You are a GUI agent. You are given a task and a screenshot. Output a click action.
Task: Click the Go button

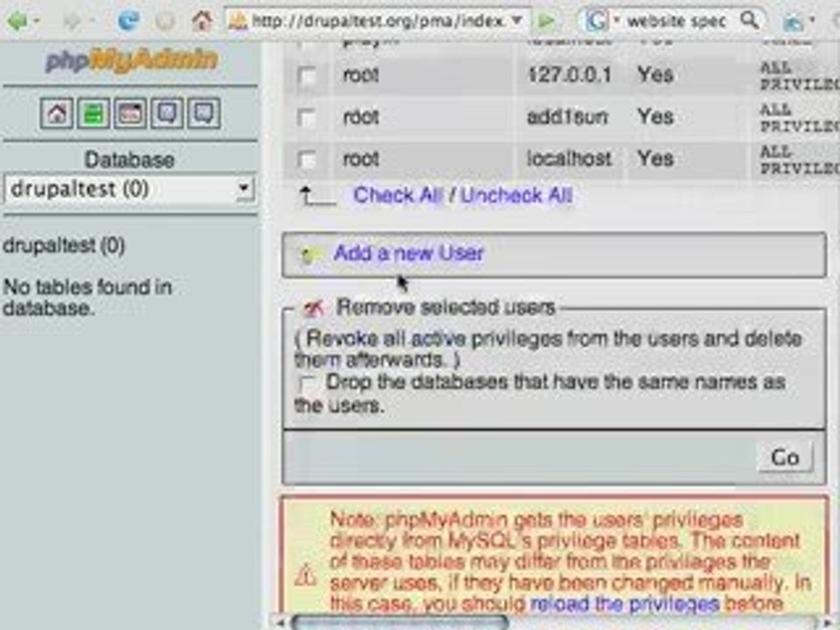785,458
